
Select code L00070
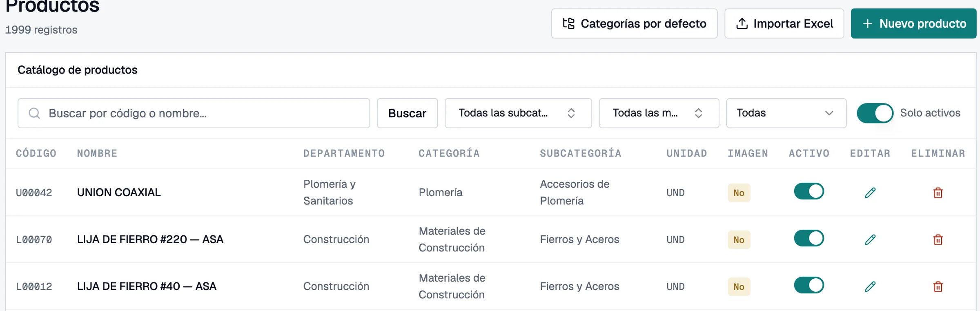coord(34,239)
